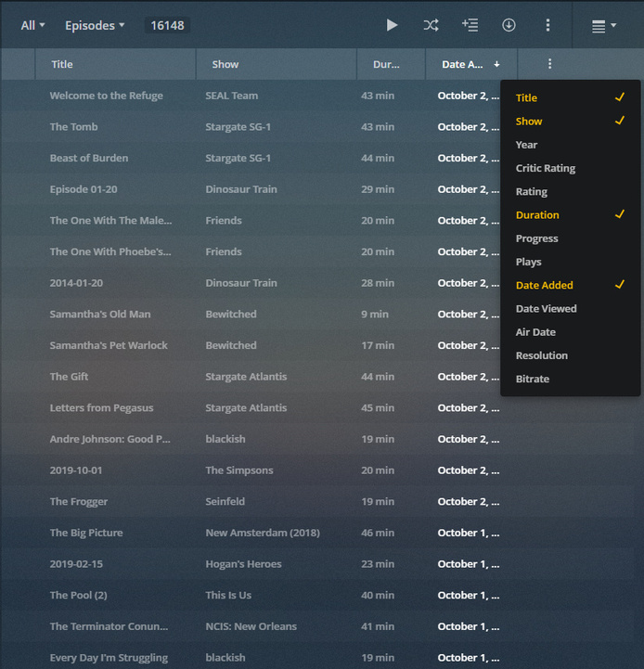Open episode Welcome to the Refuge

coord(107,96)
